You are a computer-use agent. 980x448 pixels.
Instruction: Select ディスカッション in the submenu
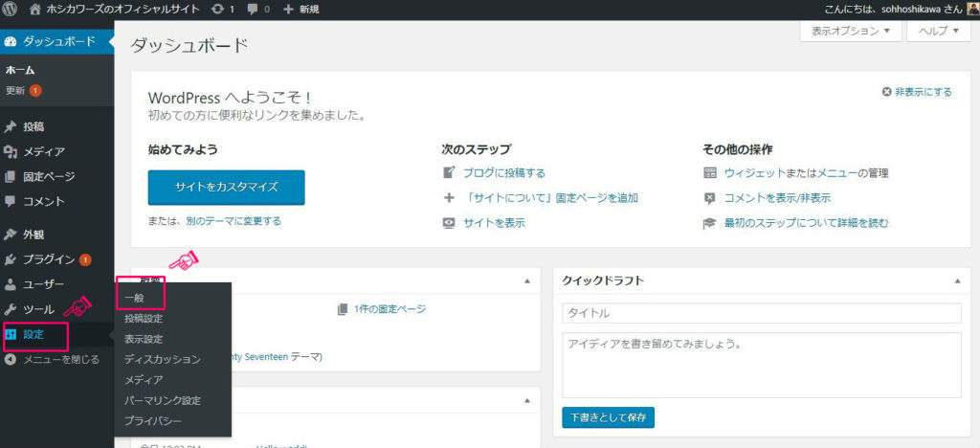coord(163,359)
